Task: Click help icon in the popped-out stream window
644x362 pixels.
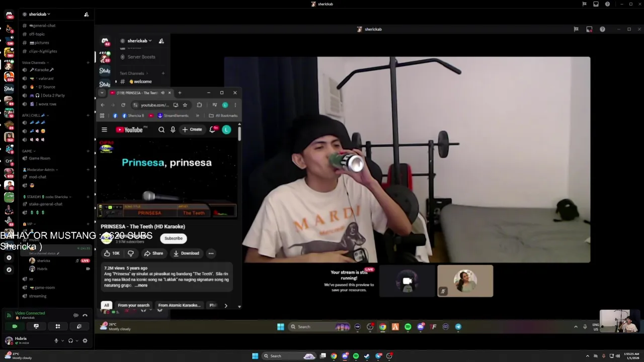Action: [x=602, y=29]
